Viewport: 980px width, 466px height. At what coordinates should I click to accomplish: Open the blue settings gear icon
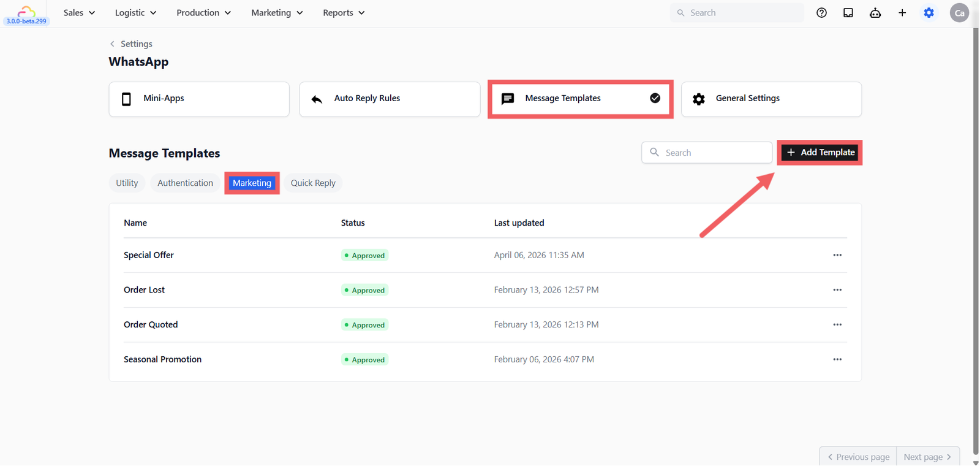929,13
